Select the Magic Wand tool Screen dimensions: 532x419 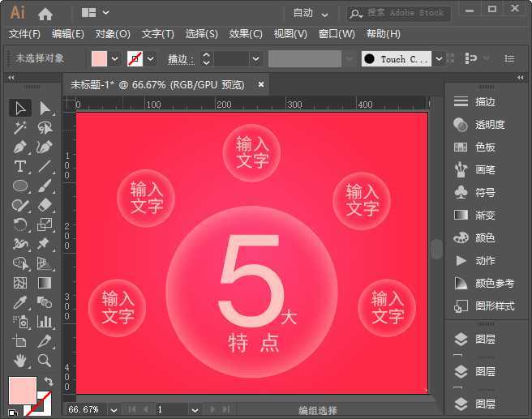20,128
